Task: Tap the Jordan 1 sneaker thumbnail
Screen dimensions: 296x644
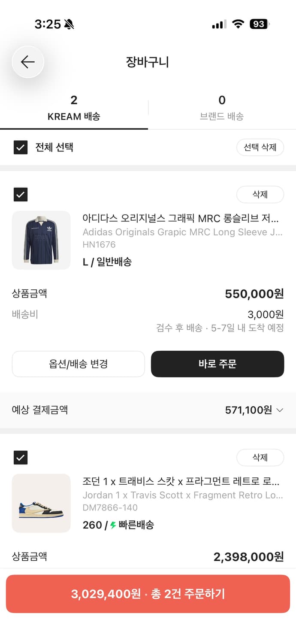Action: pos(41,503)
